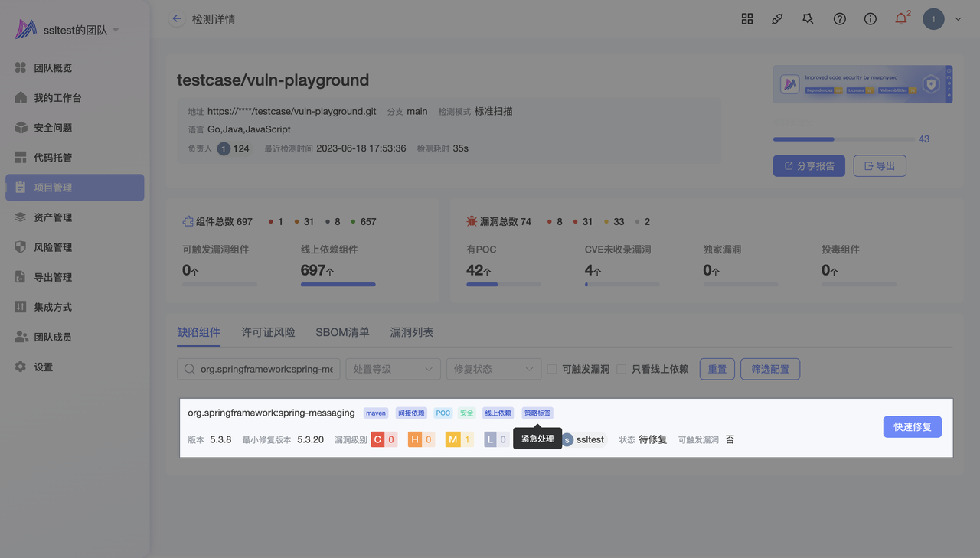Enable the 可触发漏洞 checkbox
The height and width of the screenshot is (558, 980).
pyautogui.click(x=552, y=369)
